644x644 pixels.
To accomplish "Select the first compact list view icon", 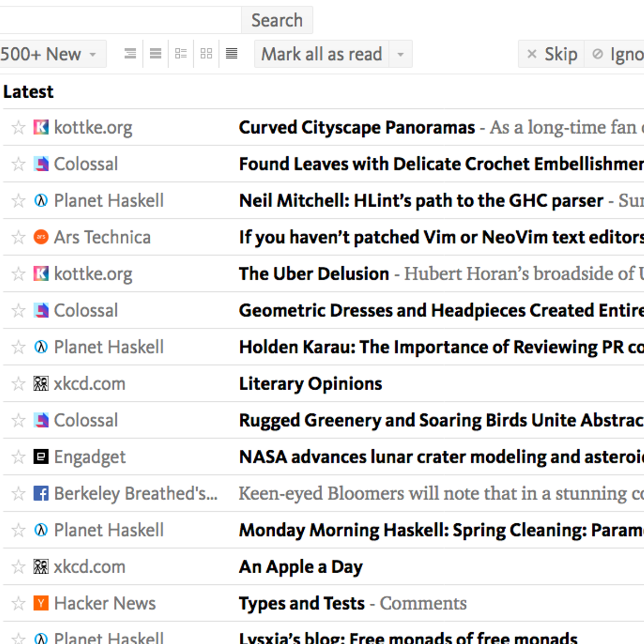I will point(130,54).
